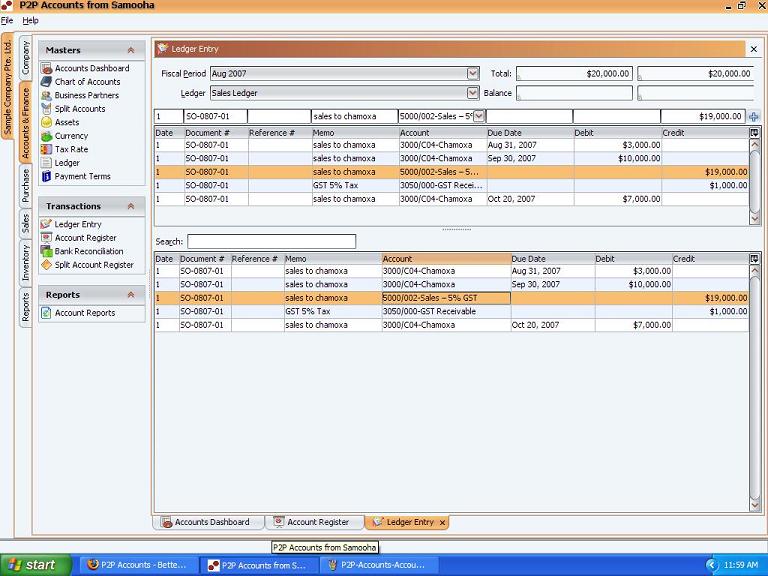Collapse the Transactions section
Image resolution: width=768 pixels, height=576 pixels.
click(131, 206)
